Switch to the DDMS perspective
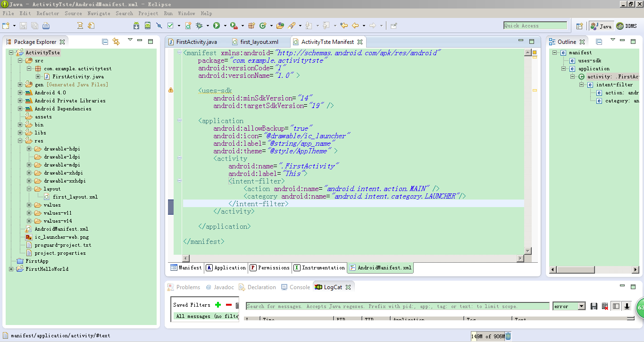Screen dimensions: 644x342 point(627,26)
